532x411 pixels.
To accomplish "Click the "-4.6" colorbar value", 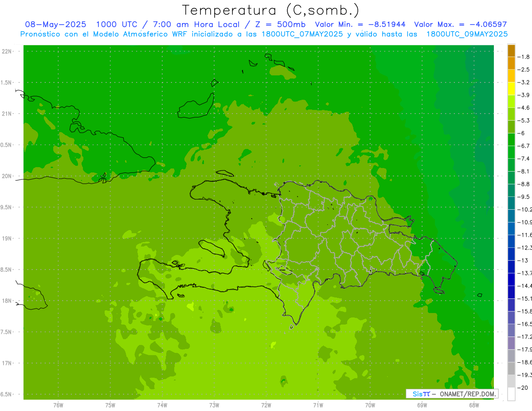I will [x=524, y=108].
